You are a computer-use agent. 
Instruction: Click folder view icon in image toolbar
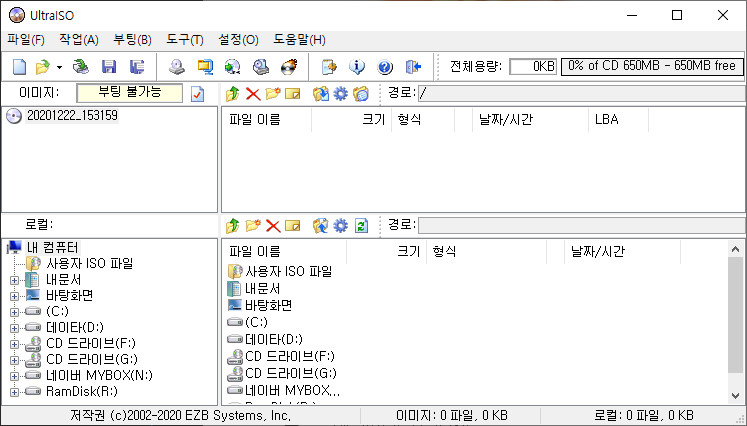361,93
